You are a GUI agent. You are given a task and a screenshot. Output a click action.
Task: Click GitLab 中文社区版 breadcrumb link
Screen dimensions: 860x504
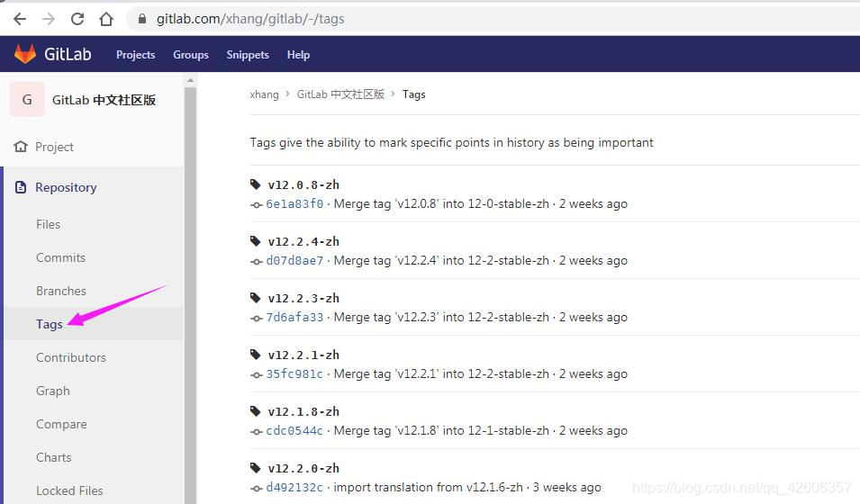click(x=340, y=94)
